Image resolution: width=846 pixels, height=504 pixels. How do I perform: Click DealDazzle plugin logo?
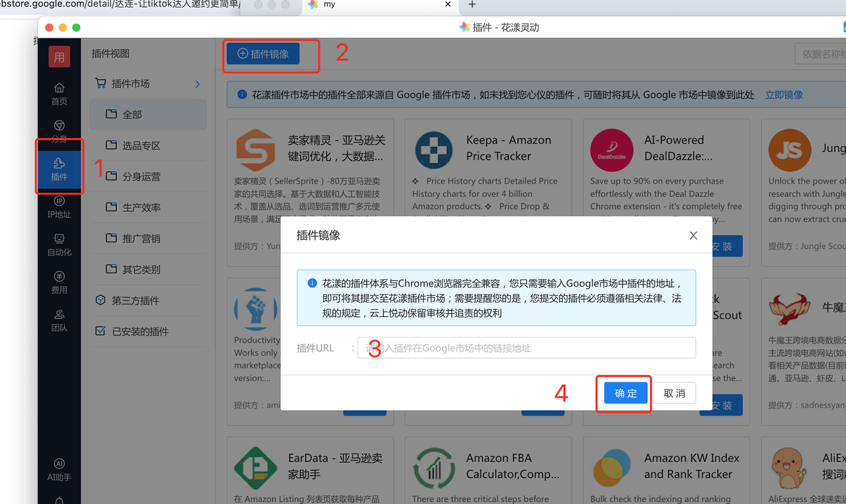[612, 150]
